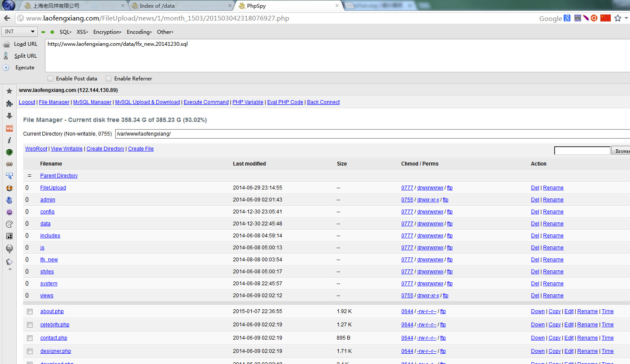
Task: Click the black-and-white grid sidebar icon
Action: click(x=9, y=236)
